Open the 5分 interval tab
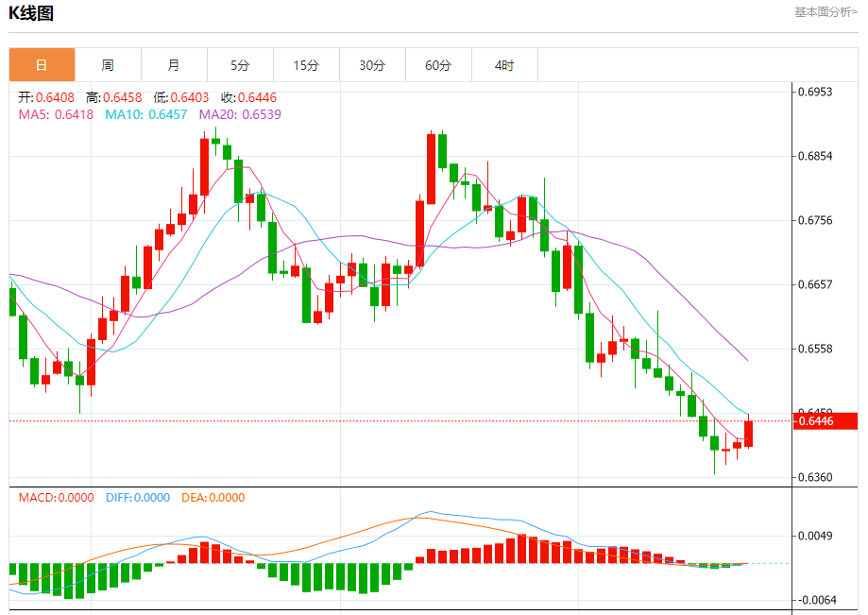The width and height of the screenshot is (868, 615). (240, 65)
